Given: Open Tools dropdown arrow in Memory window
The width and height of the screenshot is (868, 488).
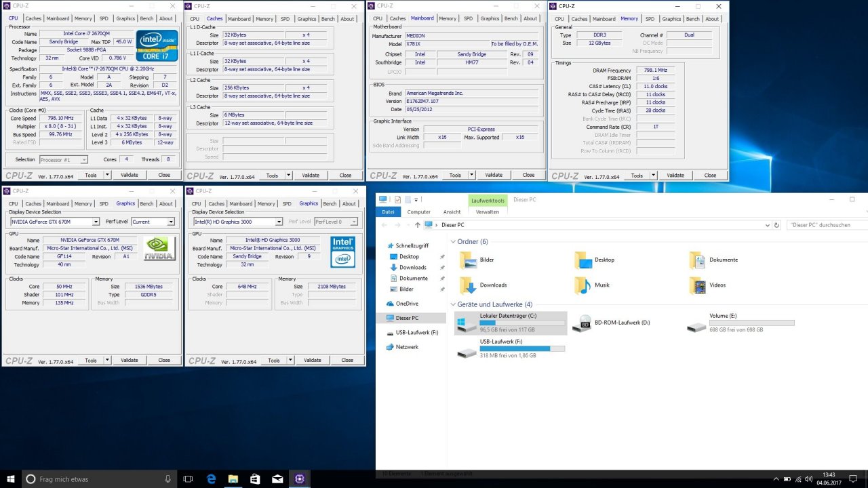Looking at the screenshot, I should [652, 175].
